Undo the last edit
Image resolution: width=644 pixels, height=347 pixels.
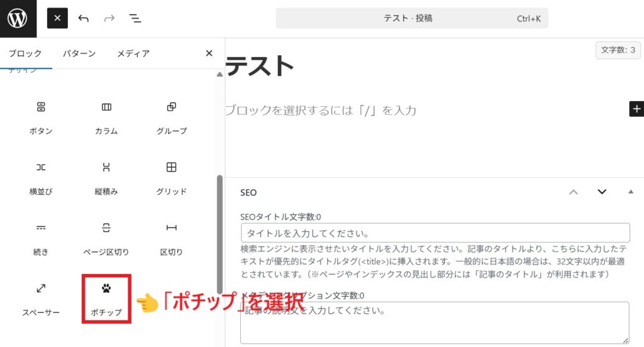click(x=84, y=18)
